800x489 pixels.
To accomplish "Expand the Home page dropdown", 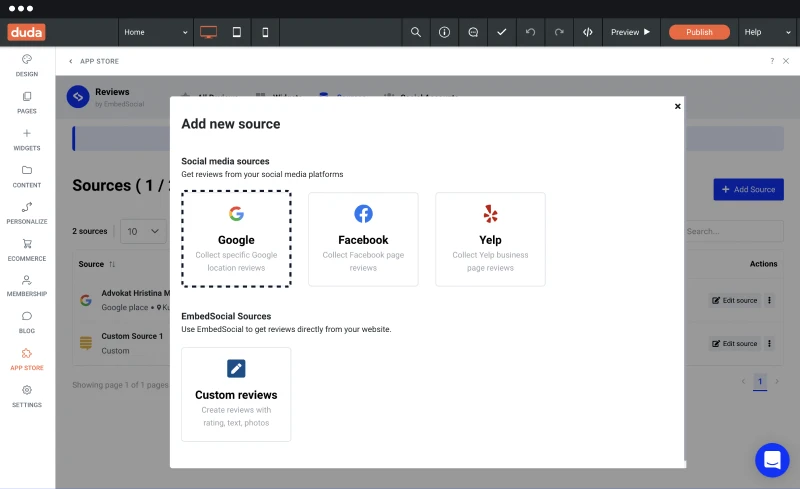I will tap(156, 32).
